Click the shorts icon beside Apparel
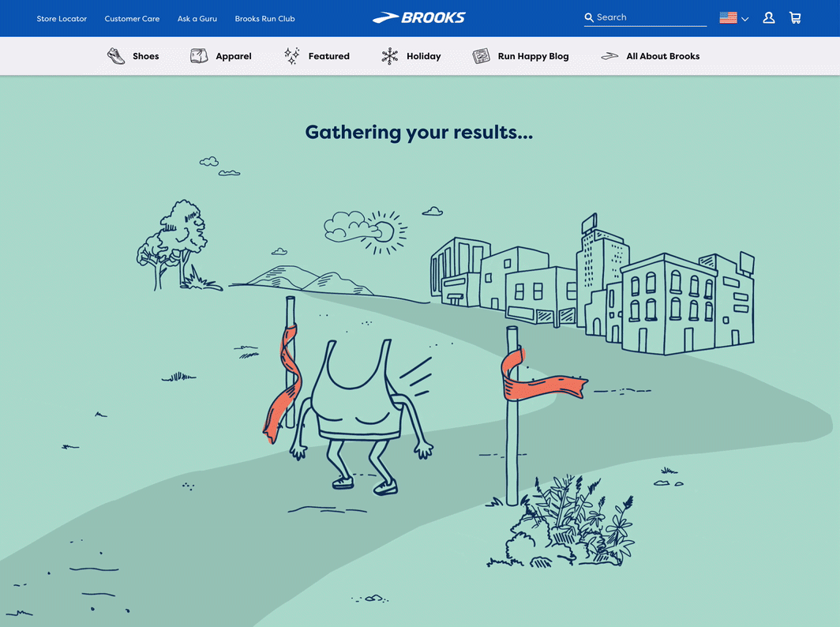 199,56
